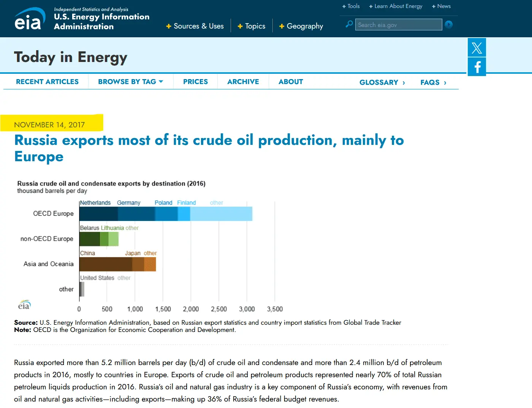This screenshot has height=408, width=532.
Task: Click the non-OECD Europe axis label
Action: pos(47,239)
